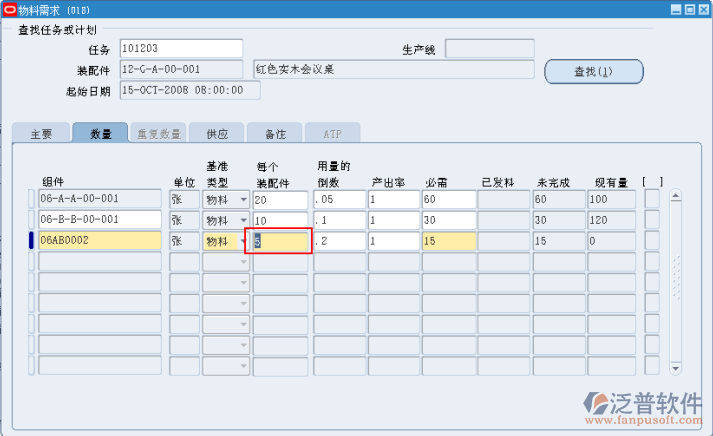
Task: Expand 基准类型 dropdown for 06-B-B-00-001 row
Action: tap(243, 221)
